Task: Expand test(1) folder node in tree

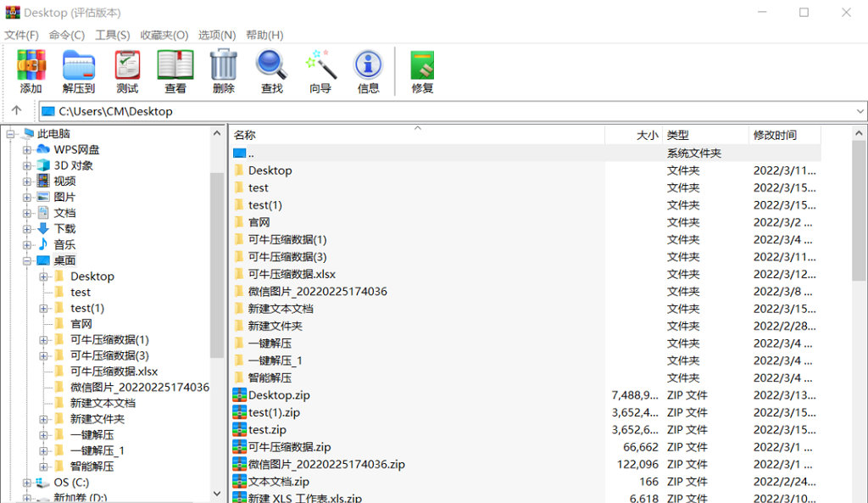Action: (43, 308)
